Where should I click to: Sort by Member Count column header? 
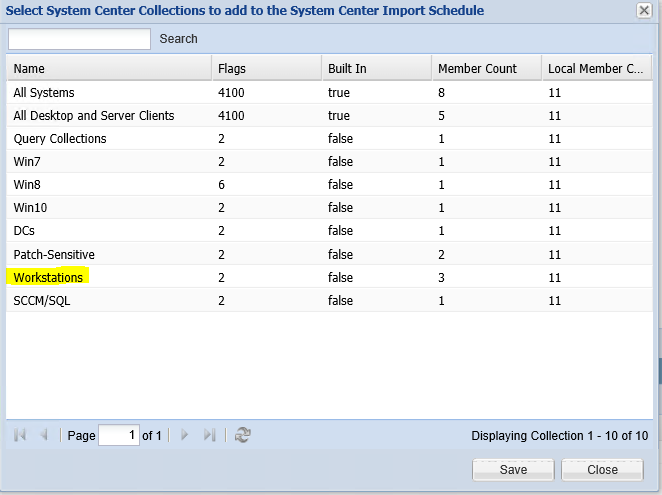[x=487, y=68]
